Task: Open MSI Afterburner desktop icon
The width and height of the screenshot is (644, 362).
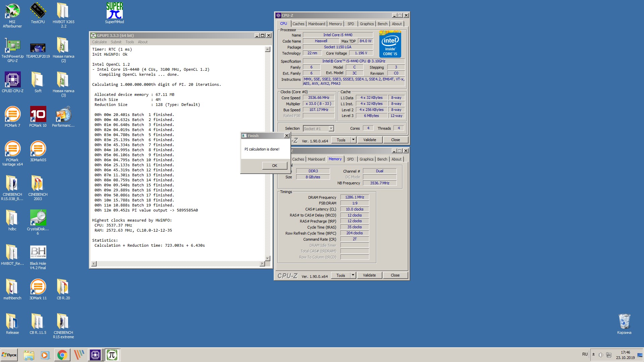Action: 12,15
